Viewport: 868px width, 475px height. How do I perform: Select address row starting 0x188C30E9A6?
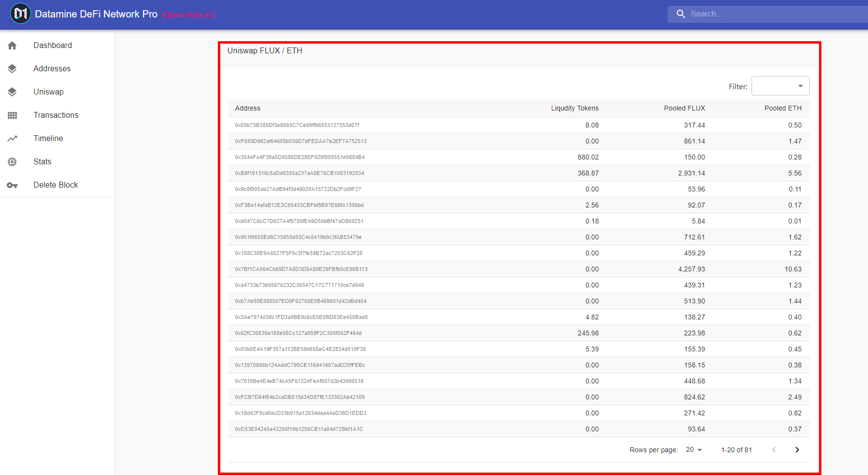[x=518, y=253]
